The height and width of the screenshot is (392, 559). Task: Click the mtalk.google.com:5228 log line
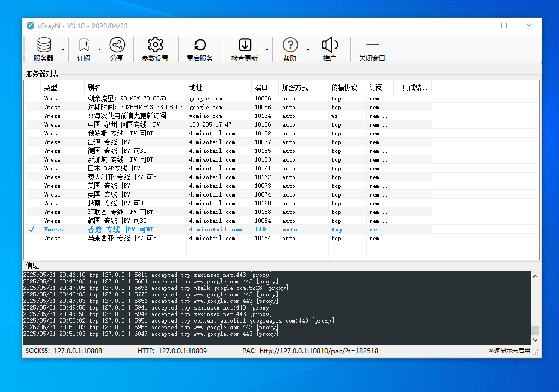coord(156,288)
